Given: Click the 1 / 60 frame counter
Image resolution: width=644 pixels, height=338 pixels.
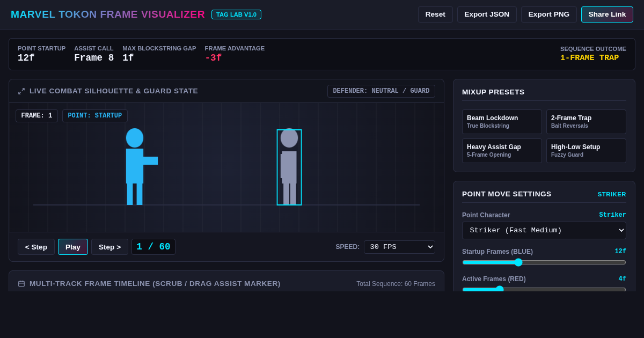Looking at the screenshot, I should pyautogui.click(x=153, y=247).
